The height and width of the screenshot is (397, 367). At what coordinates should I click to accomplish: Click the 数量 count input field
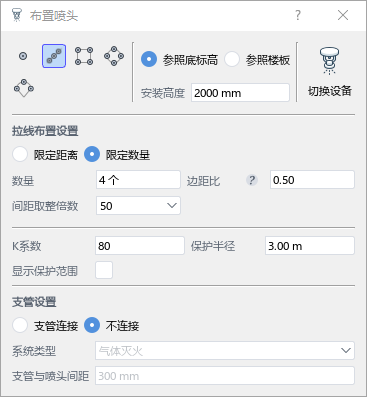pos(138,180)
